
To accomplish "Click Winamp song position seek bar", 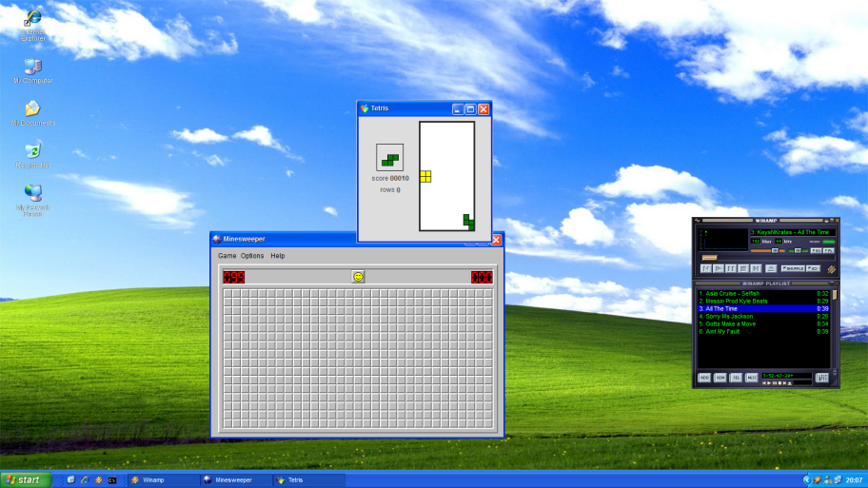I will tap(768, 257).
